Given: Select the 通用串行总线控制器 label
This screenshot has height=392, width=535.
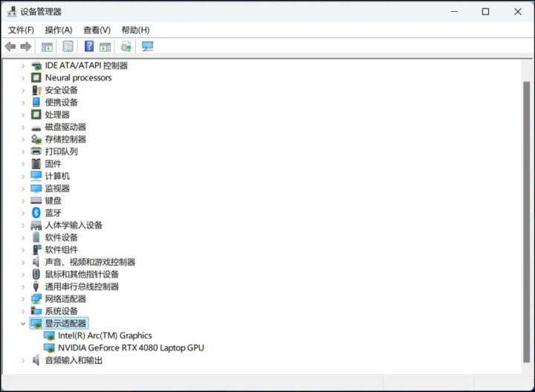Looking at the screenshot, I should coord(82,287).
